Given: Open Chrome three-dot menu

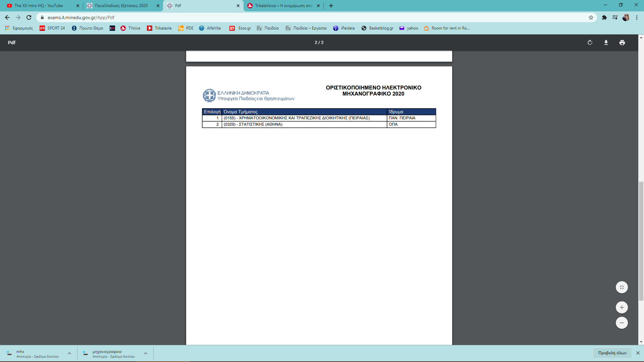Looking at the screenshot, I should [x=637, y=17].
